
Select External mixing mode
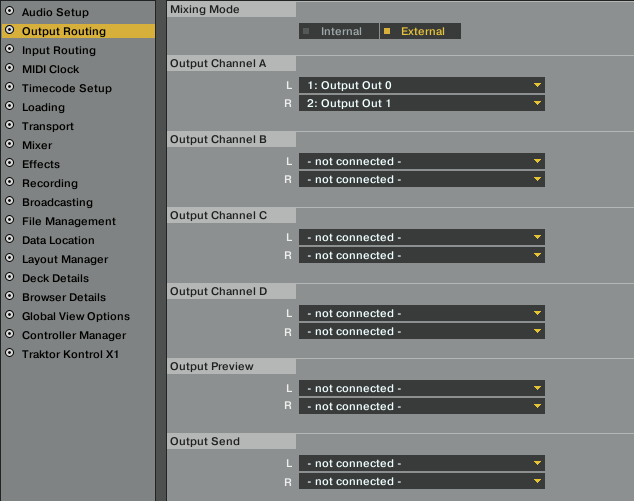(x=420, y=32)
